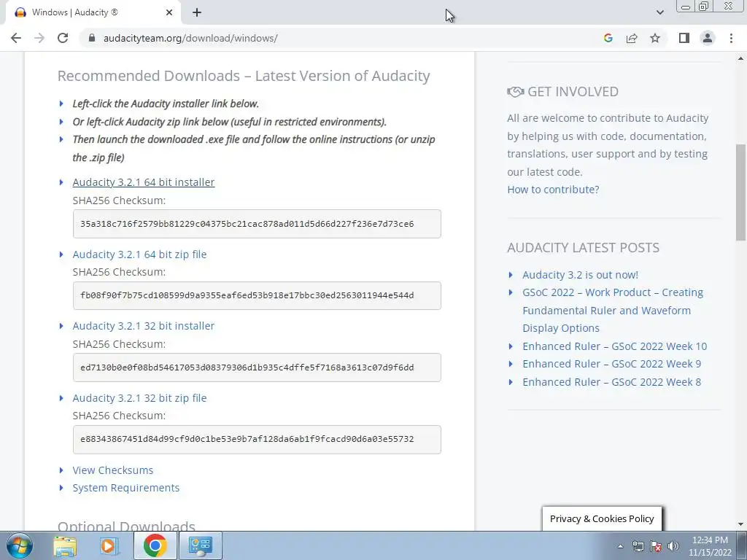
Task: Click the share page icon
Action: coord(632,38)
